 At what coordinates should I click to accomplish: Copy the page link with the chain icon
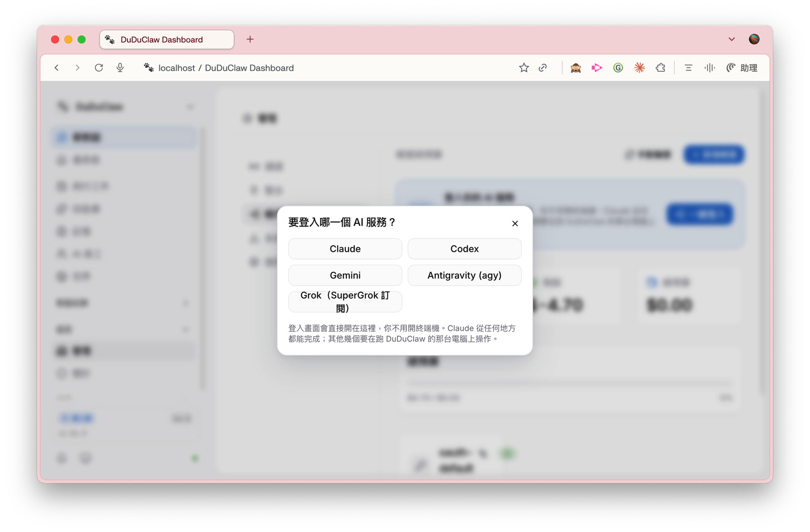(x=543, y=68)
